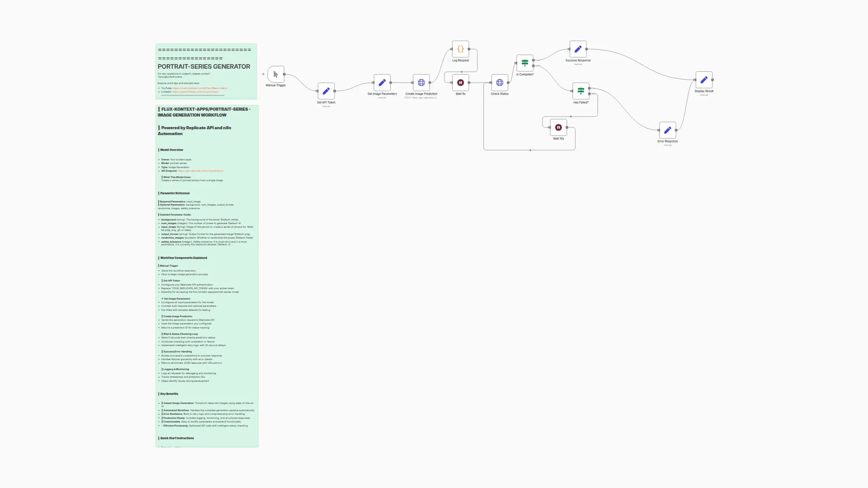This screenshot has width=868, height=488.
Task: Select the Error Response node
Action: click(667, 130)
